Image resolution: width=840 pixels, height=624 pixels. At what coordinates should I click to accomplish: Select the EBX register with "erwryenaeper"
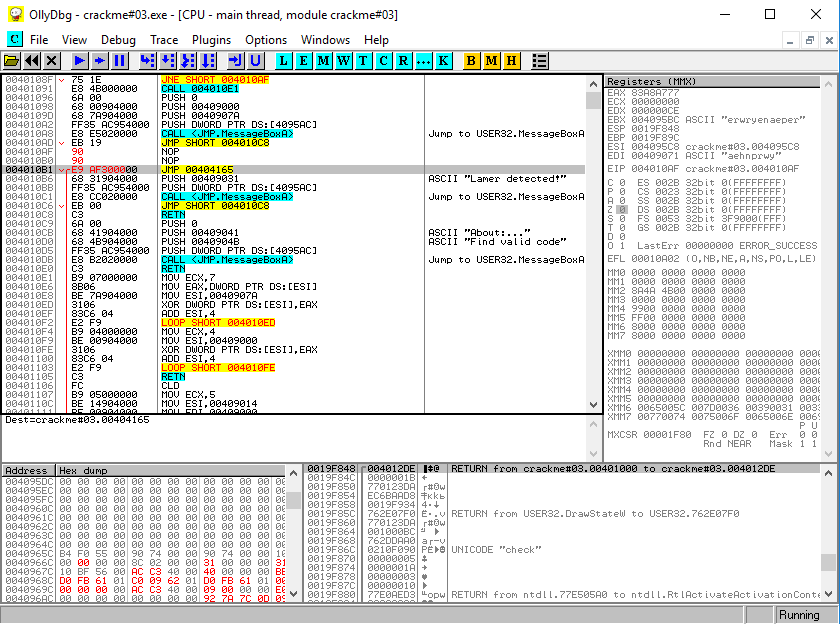click(x=706, y=119)
